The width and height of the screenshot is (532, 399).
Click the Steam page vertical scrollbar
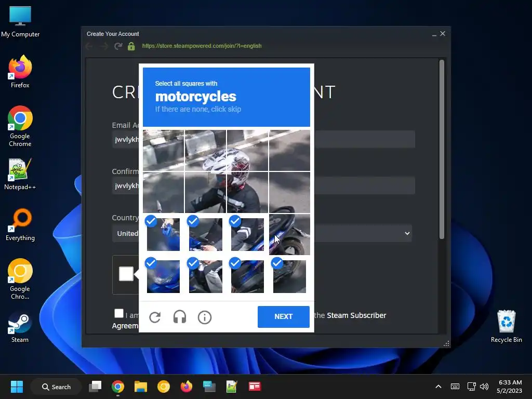tap(442, 149)
